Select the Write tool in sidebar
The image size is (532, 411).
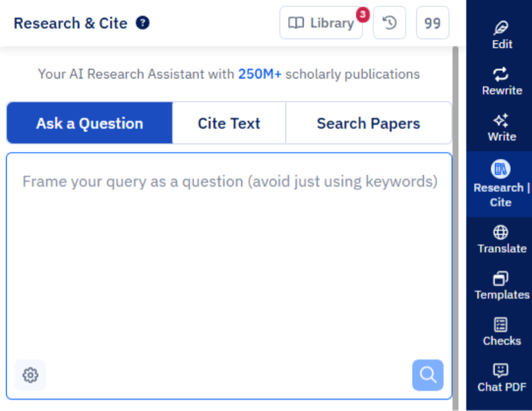(x=502, y=127)
